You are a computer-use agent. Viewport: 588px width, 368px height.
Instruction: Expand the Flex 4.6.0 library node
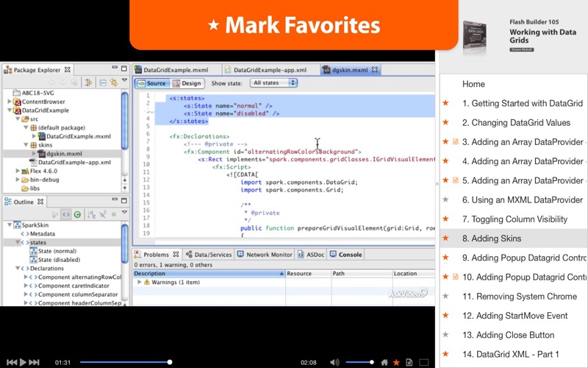point(18,171)
